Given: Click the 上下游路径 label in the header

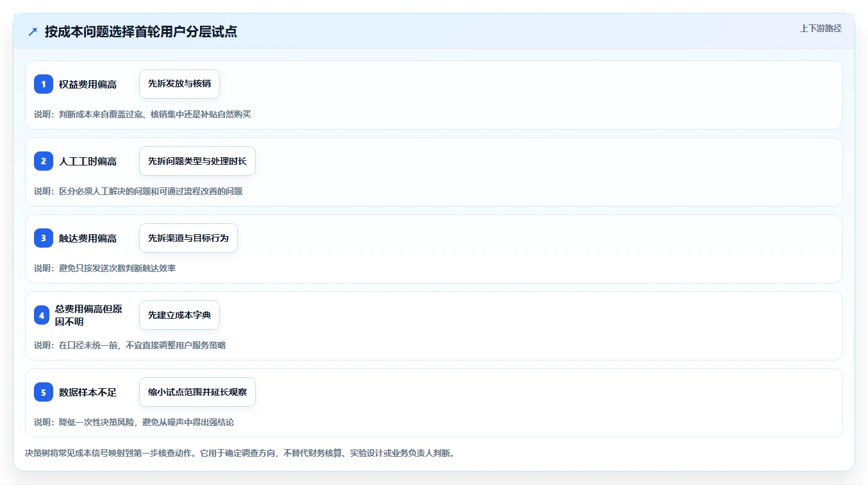Looking at the screenshot, I should [x=821, y=28].
